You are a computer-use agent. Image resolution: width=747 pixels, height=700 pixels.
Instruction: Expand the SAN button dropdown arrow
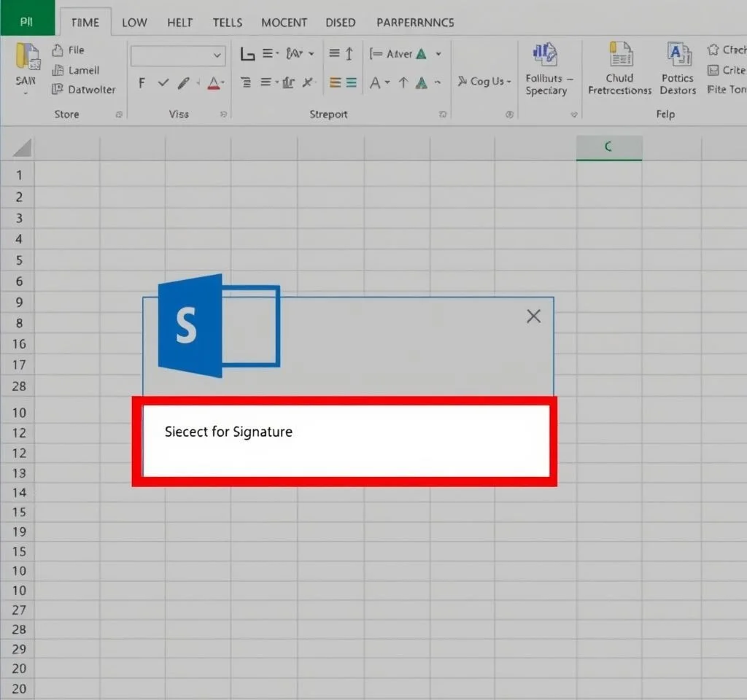26,93
